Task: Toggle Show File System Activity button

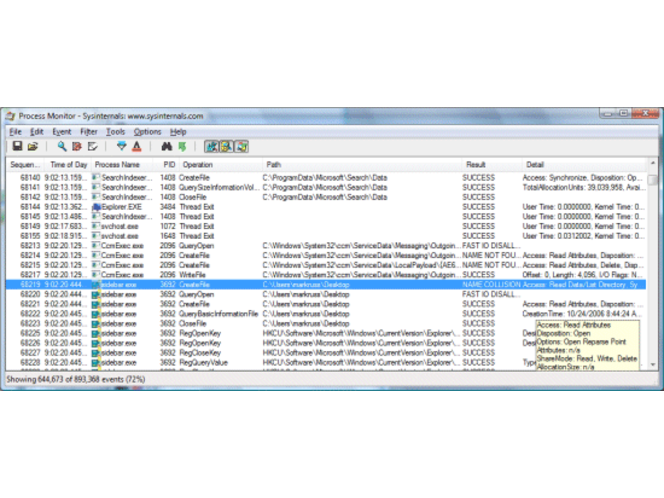Action: [x=226, y=147]
